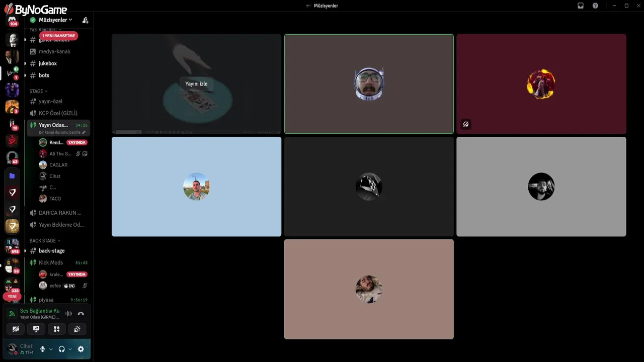Screen dimensions: 644x362
Task: Share your screen button in voice panel
Action: tap(36, 329)
